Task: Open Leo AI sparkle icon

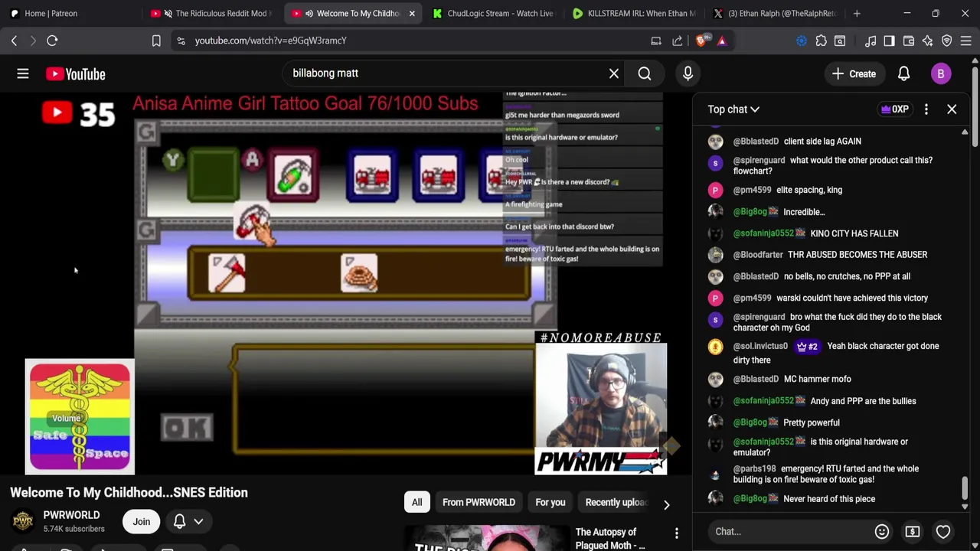Action: pyautogui.click(x=928, y=41)
